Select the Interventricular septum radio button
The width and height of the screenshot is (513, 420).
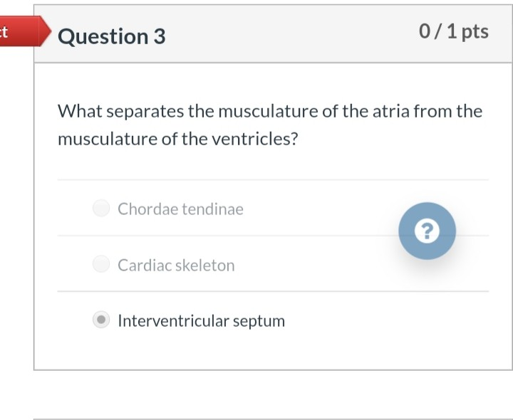pyautogui.click(x=101, y=320)
